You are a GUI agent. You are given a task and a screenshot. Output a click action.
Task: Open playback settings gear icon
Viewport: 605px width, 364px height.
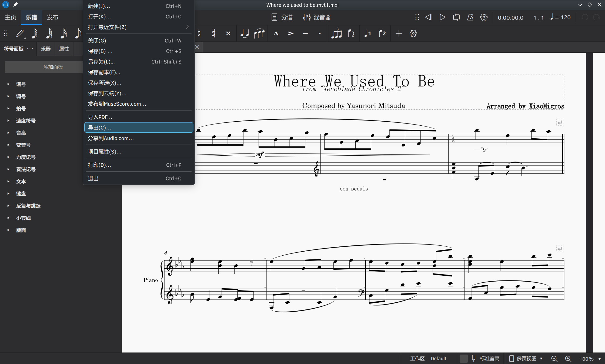pyautogui.click(x=484, y=17)
